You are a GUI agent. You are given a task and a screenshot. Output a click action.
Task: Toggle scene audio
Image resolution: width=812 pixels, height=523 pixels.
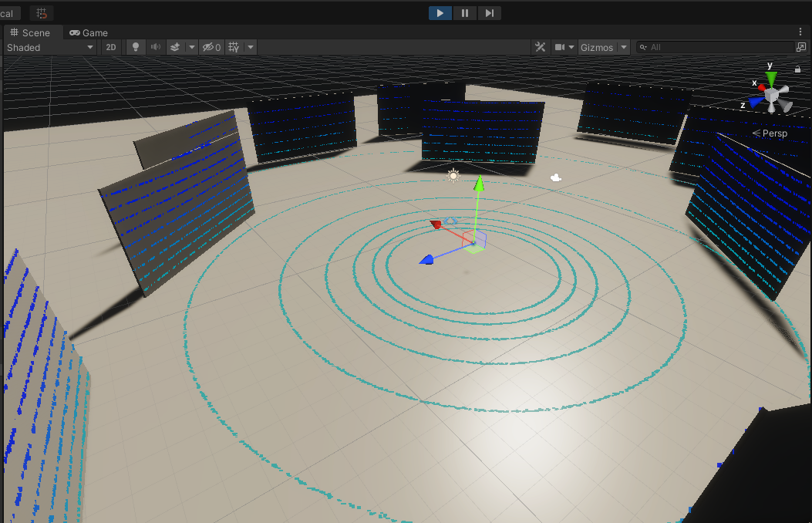coord(156,47)
